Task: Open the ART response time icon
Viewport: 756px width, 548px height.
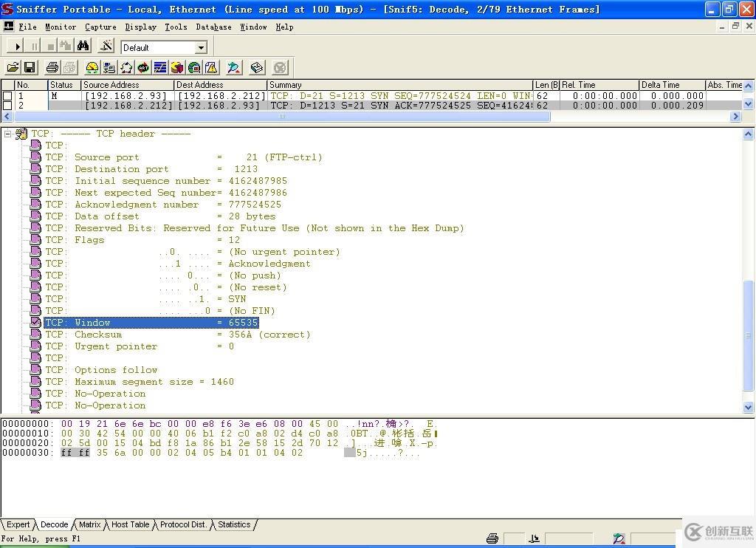Action: click(143, 67)
